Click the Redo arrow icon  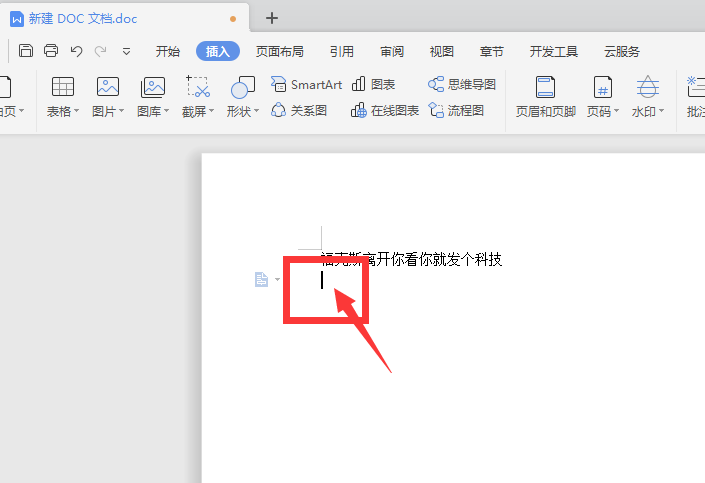[100, 51]
